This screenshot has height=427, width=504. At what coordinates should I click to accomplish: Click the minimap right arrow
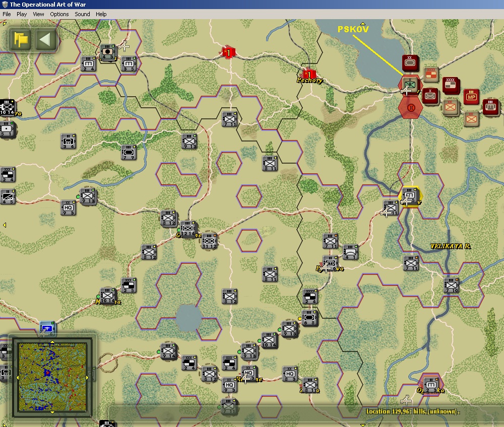[x=87, y=378]
